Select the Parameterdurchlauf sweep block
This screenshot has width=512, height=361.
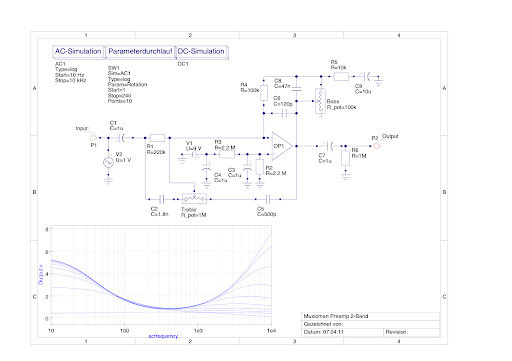click(140, 52)
